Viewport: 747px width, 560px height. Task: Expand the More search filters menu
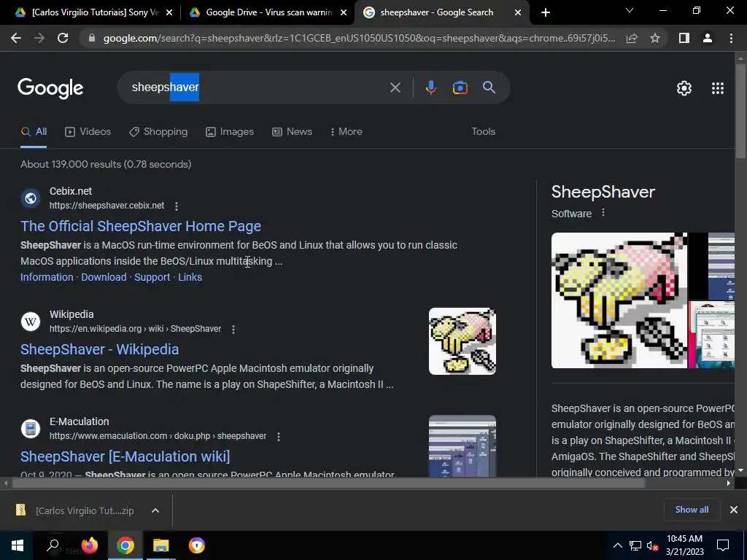(x=347, y=132)
